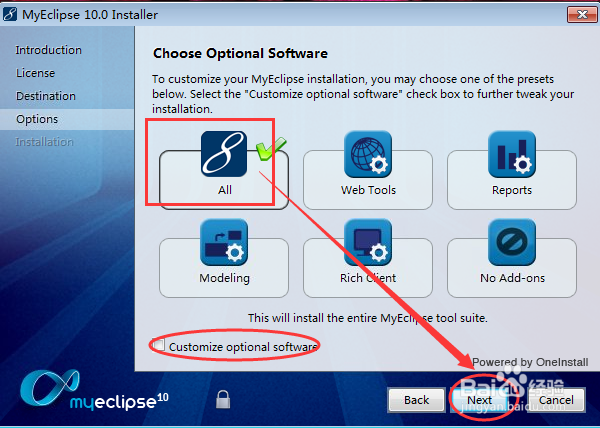The width and height of the screenshot is (600, 428).
Task: Proceed with the Next button
Action: (479, 400)
